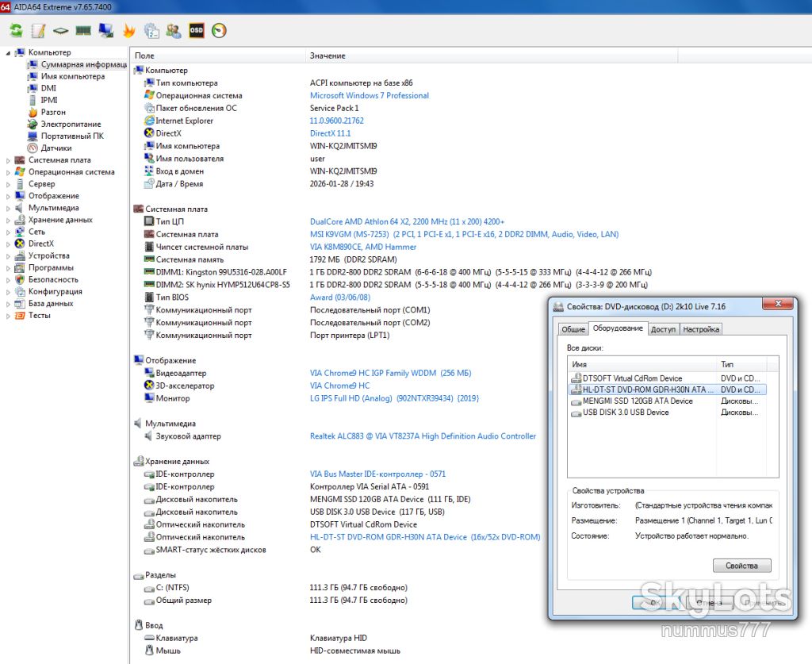The width and height of the screenshot is (812, 664).
Task: Select DMI in the Компьютер tree
Action: pyautogui.click(x=48, y=88)
